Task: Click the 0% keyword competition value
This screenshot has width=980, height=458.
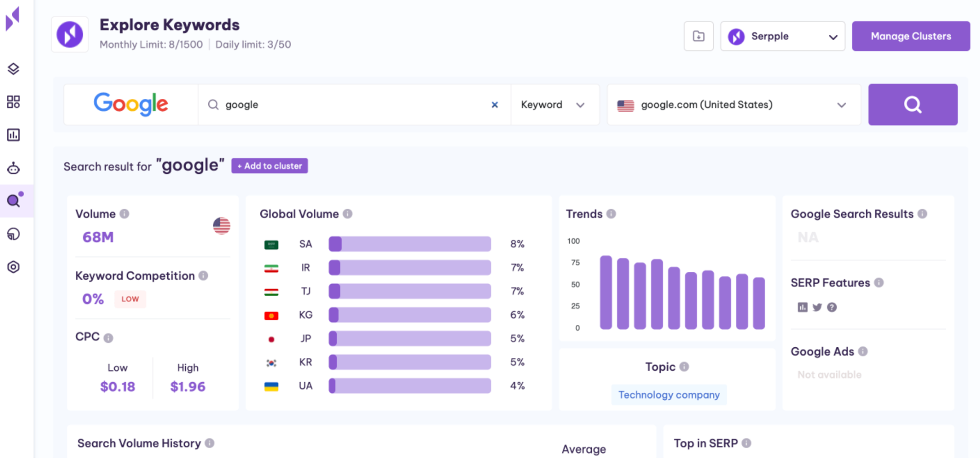Action: coord(93,299)
